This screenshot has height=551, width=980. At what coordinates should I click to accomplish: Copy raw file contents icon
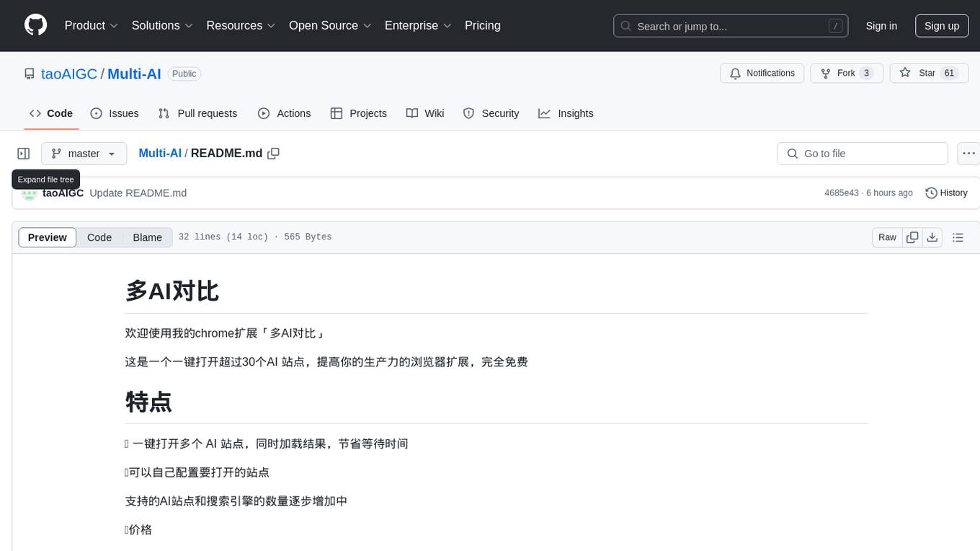tap(912, 237)
